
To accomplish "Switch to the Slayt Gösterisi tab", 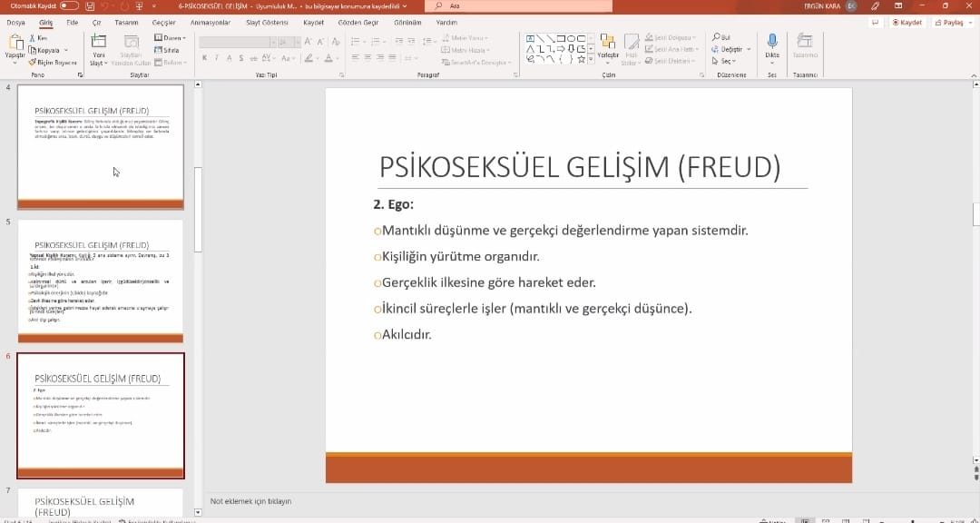I will (267, 23).
